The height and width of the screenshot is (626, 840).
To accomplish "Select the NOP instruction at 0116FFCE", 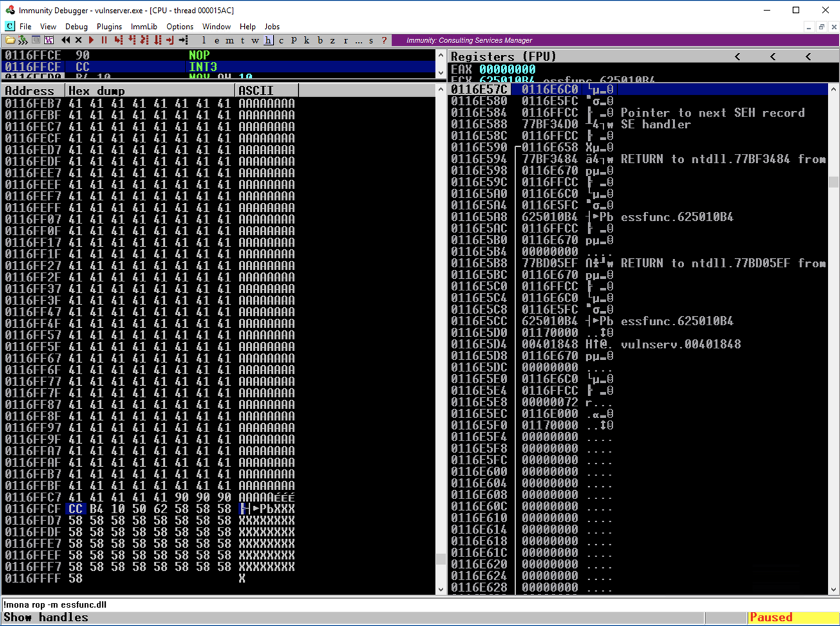I will tap(219, 55).
